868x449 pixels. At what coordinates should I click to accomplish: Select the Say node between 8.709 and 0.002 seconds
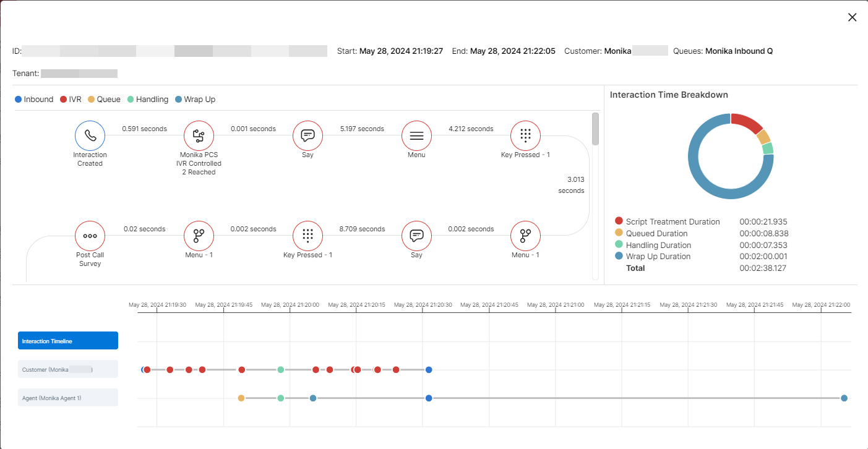click(x=416, y=236)
